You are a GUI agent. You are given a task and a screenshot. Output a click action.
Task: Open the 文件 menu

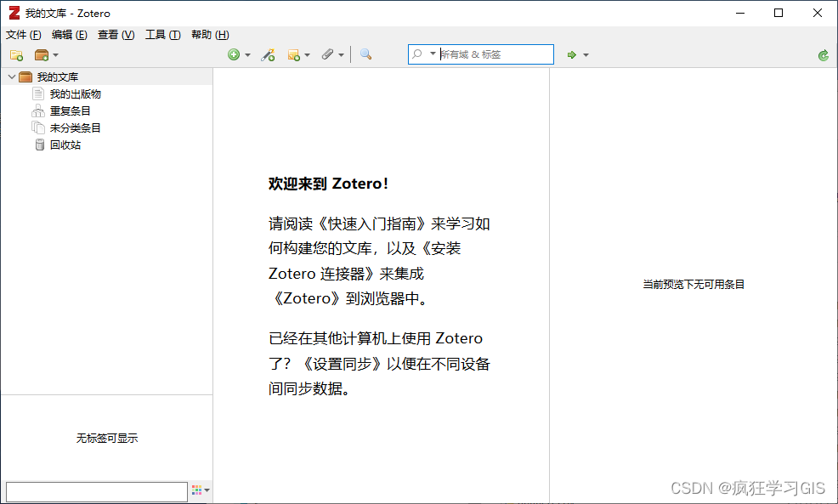(x=22, y=35)
